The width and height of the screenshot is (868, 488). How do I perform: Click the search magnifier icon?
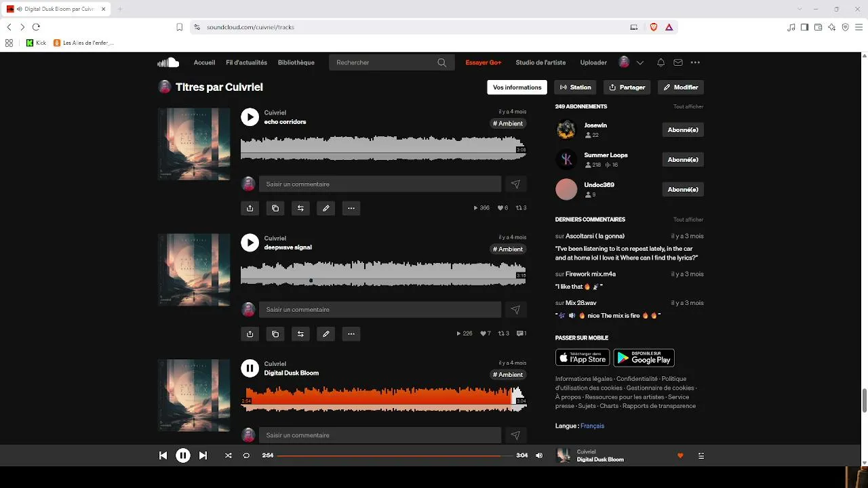click(x=442, y=62)
